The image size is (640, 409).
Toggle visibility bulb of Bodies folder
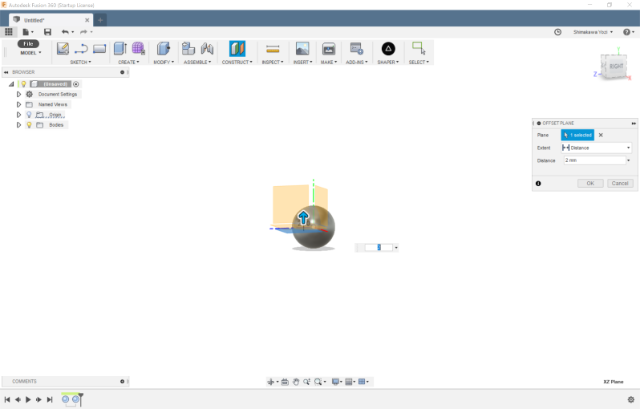point(29,125)
